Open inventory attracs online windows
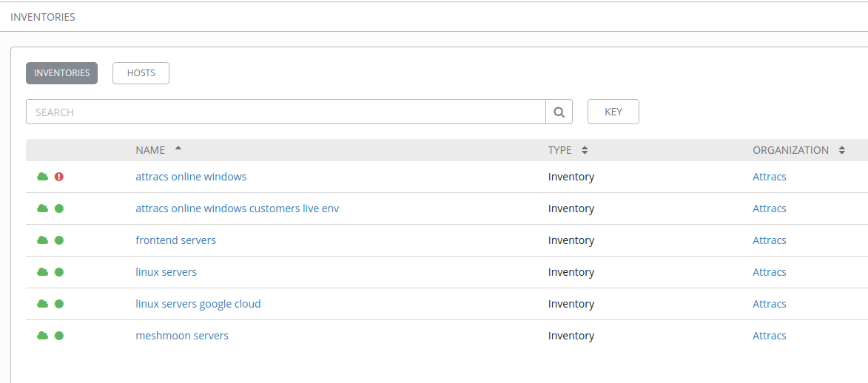Screen dimensions: 868x383 coord(191,177)
